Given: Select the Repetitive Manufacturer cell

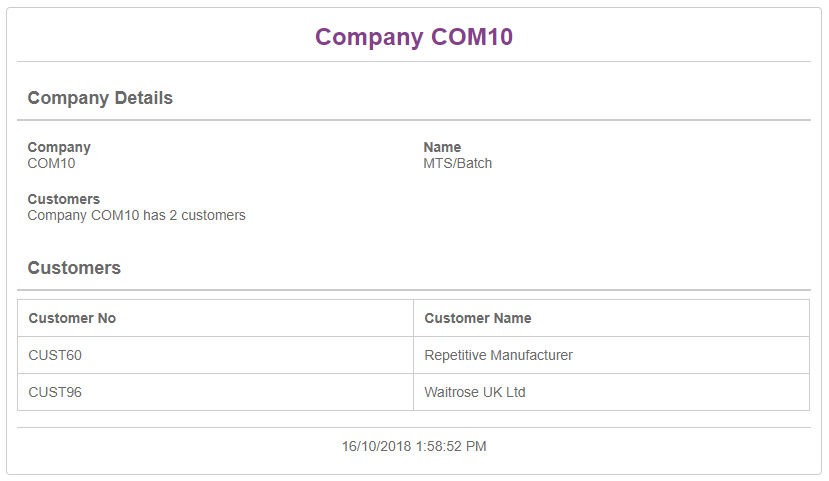Looking at the screenshot, I should pyautogui.click(x=498, y=355).
